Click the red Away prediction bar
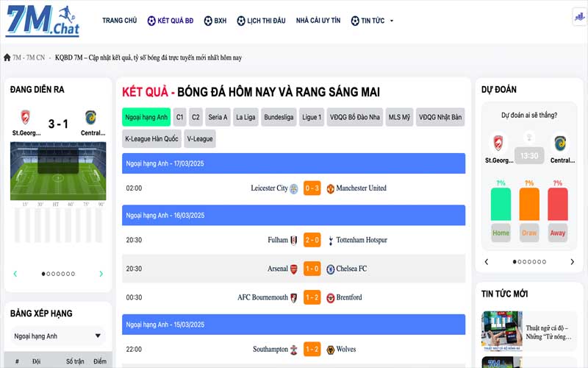 coord(558,205)
